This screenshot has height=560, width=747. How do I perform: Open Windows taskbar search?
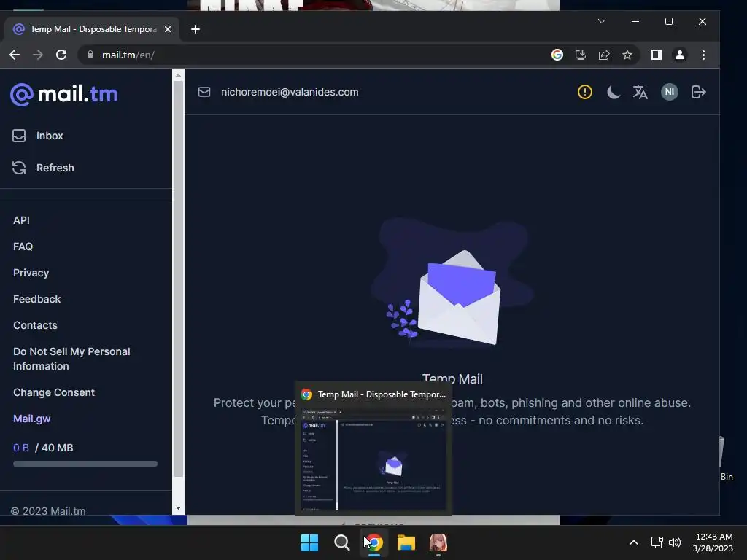click(x=341, y=542)
